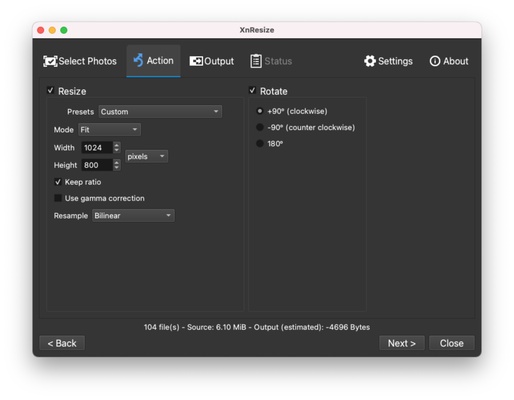Viewport: 514px width, 400px height.
Task: Open the Resample Bilinear dropdown
Action: click(133, 216)
